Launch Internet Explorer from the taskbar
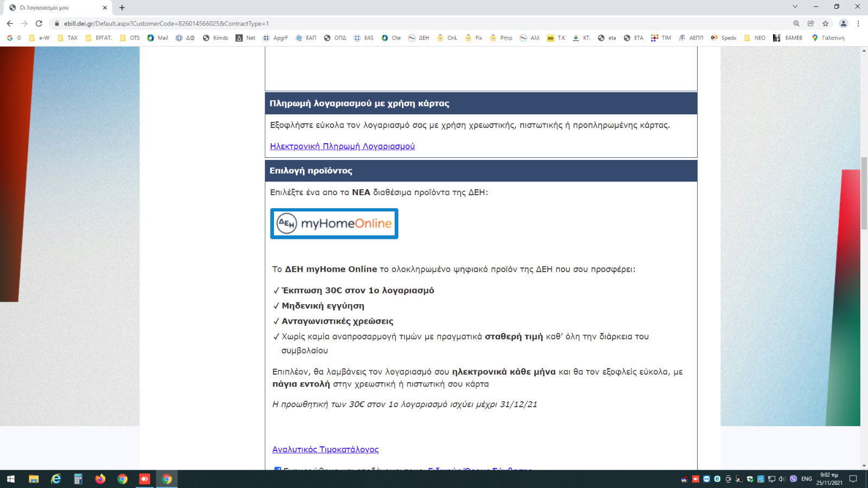 pos(56,479)
